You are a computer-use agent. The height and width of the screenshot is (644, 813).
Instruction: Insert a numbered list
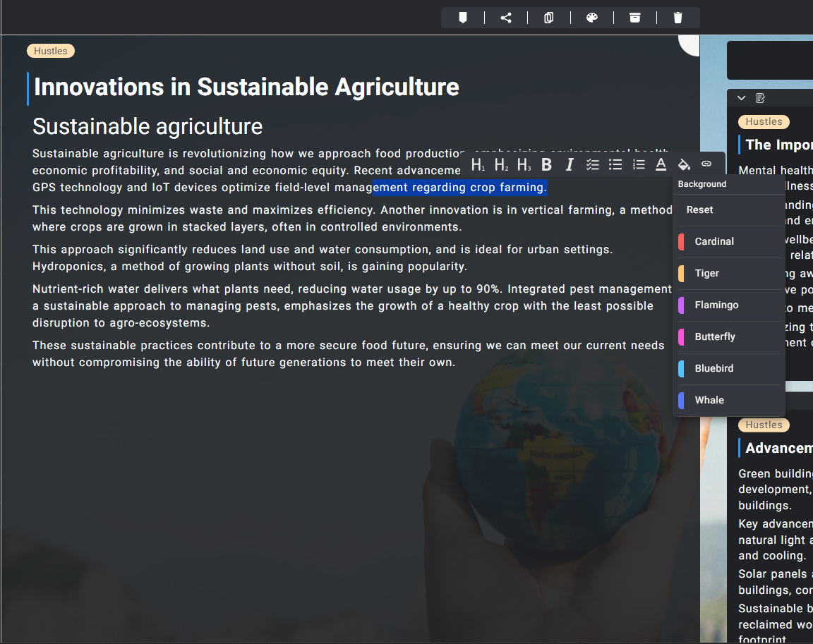638,165
